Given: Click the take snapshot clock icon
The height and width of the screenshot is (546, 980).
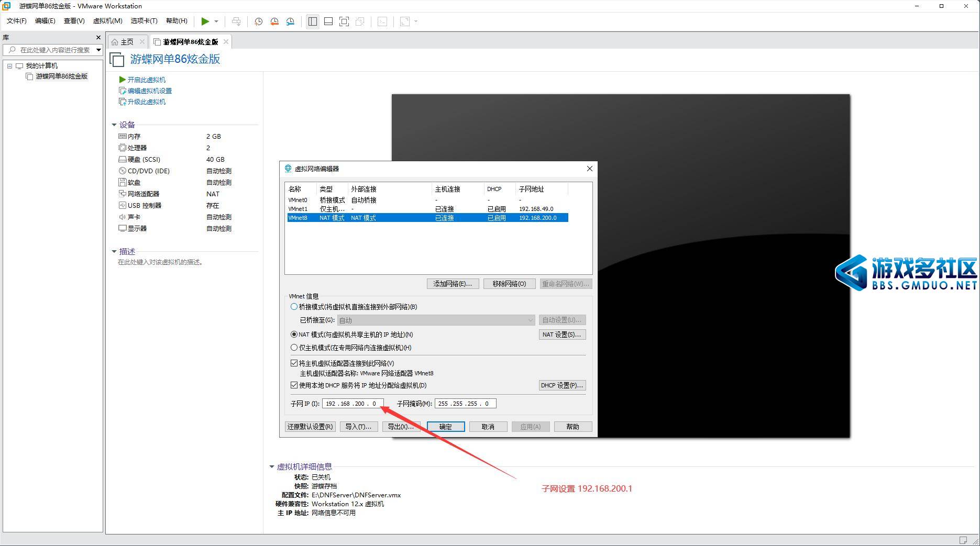Looking at the screenshot, I should point(258,21).
